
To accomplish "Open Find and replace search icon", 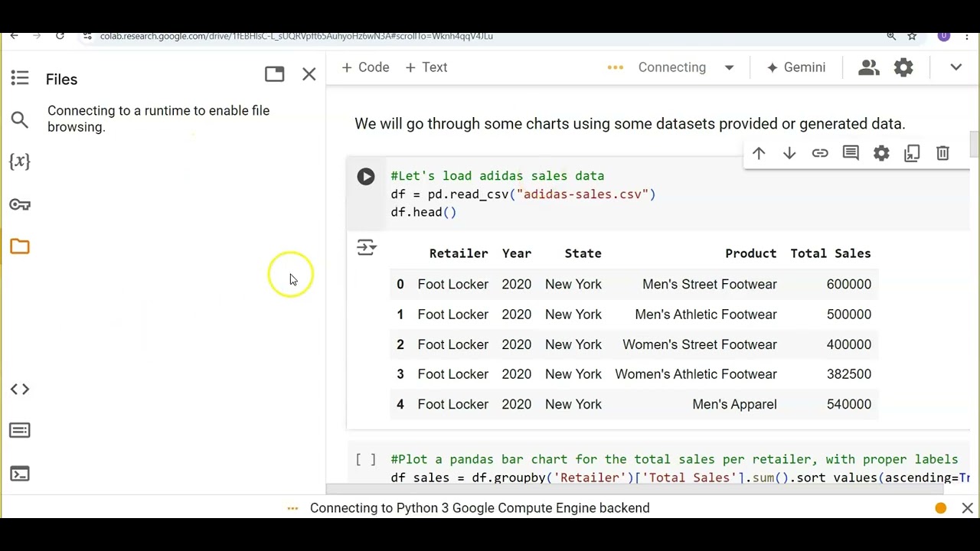I will [x=20, y=119].
